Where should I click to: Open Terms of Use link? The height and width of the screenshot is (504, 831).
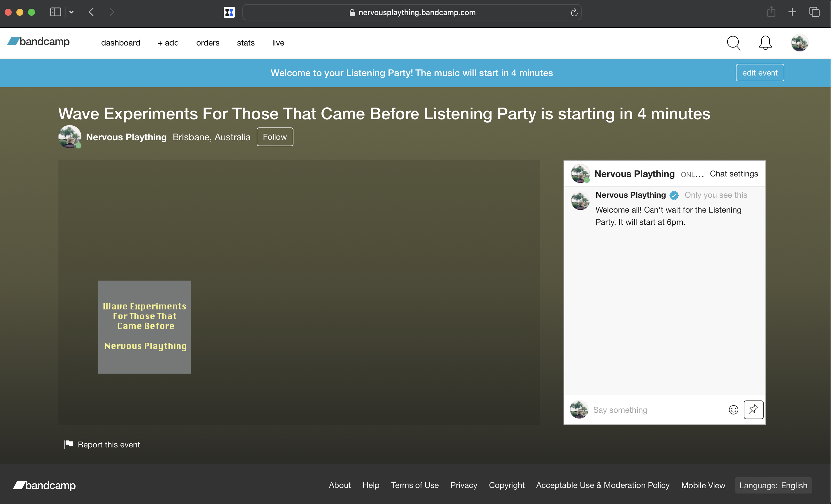(415, 485)
